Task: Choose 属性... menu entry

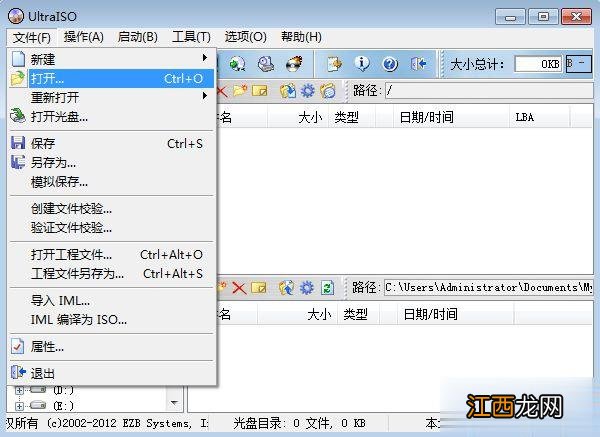Action: (x=112, y=347)
